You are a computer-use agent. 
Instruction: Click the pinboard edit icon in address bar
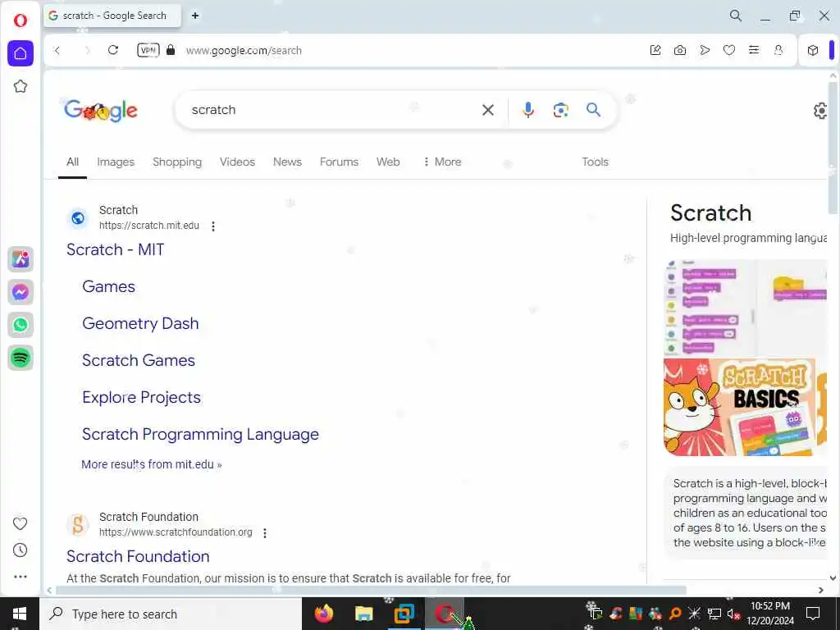(x=655, y=50)
